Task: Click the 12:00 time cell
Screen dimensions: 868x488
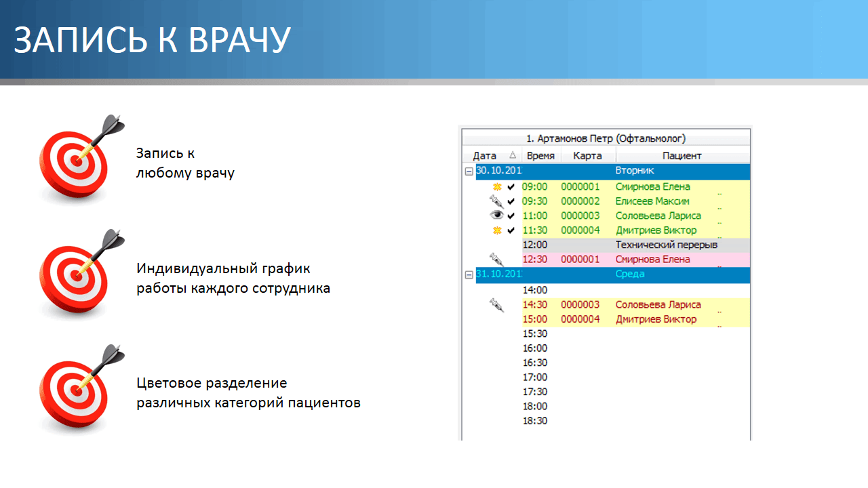Action: 534,245
